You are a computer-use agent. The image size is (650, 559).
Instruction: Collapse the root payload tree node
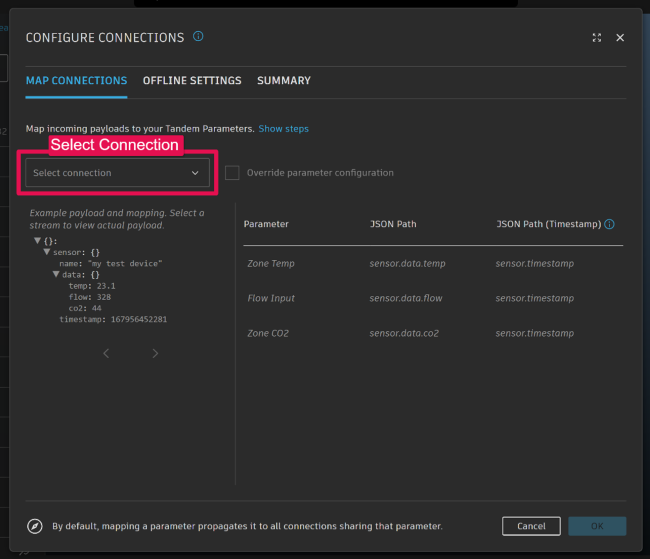click(38, 241)
